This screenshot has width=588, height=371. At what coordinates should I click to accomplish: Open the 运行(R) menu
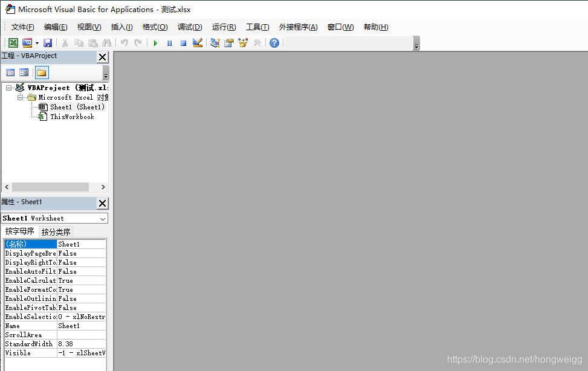point(224,27)
